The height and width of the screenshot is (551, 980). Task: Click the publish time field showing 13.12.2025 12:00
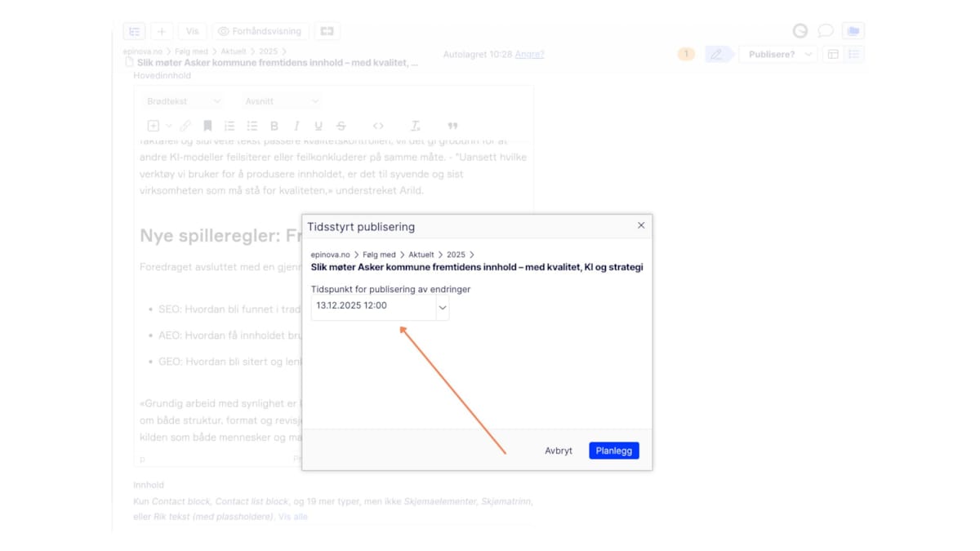pos(372,307)
